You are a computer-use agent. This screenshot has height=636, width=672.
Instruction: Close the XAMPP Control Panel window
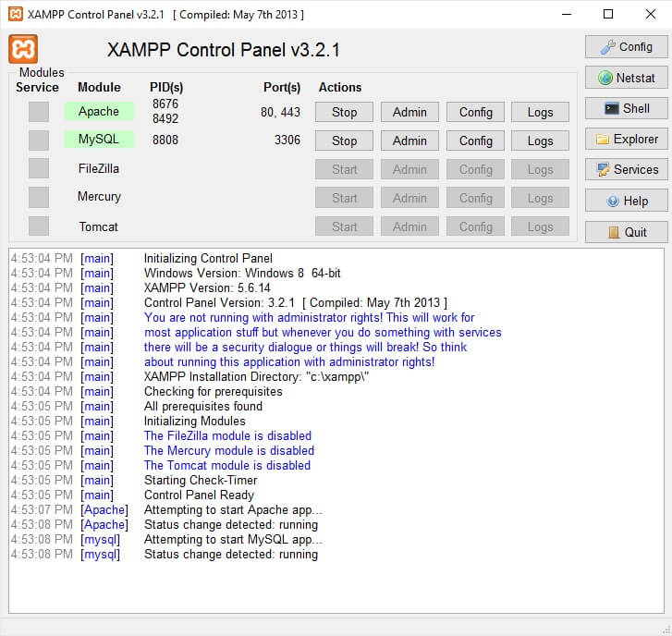coord(650,14)
